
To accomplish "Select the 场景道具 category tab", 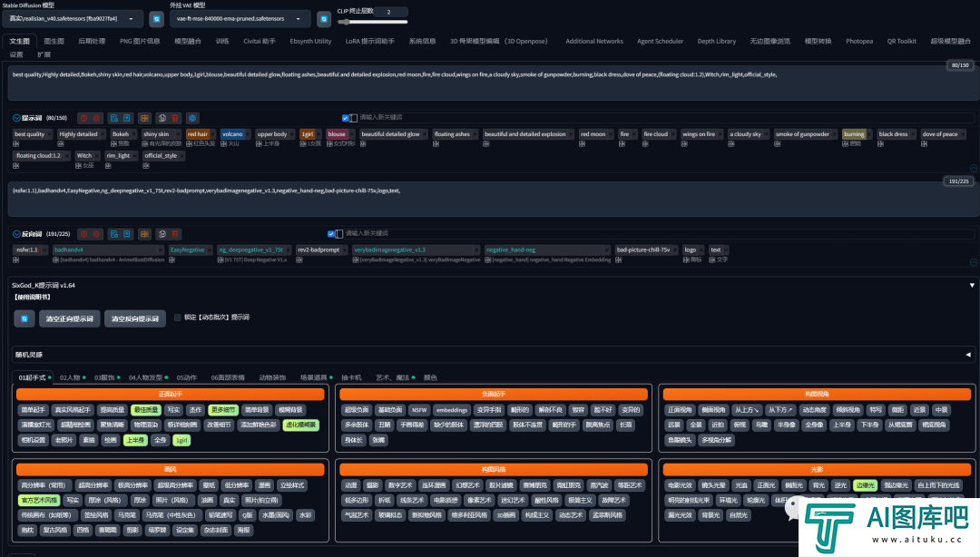I will (x=313, y=377).
